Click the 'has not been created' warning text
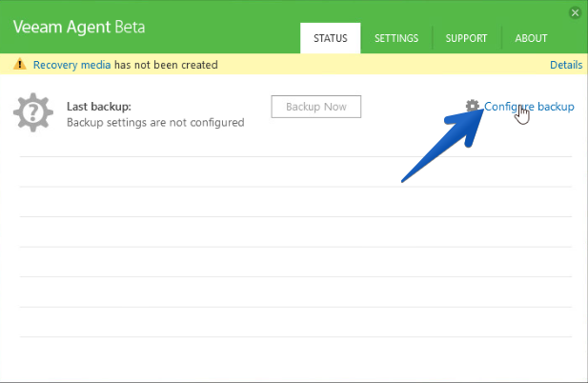Screen dimensions: 588x383 click(166, 65)
